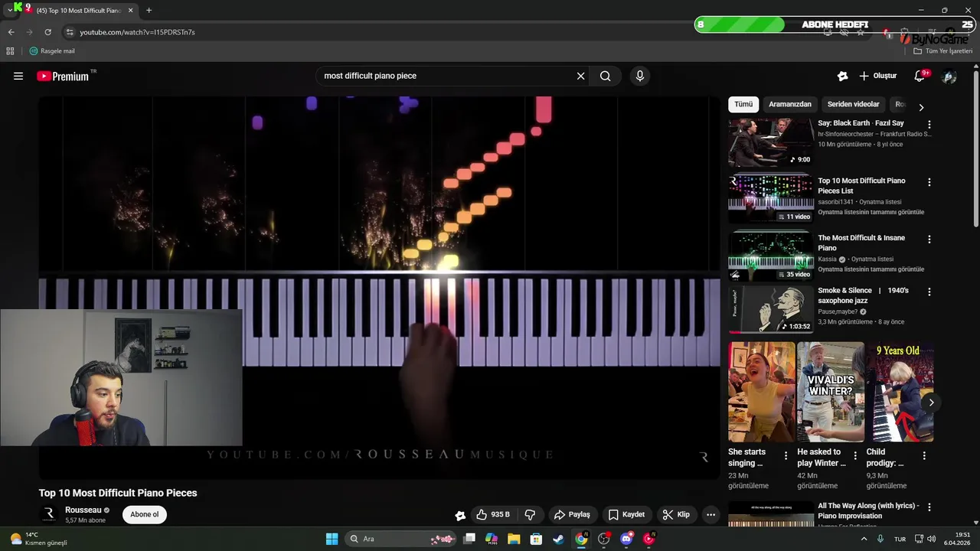Open the account avatar menu
The height and width of the screenshot is (551, 980).
tap(949, 77)
